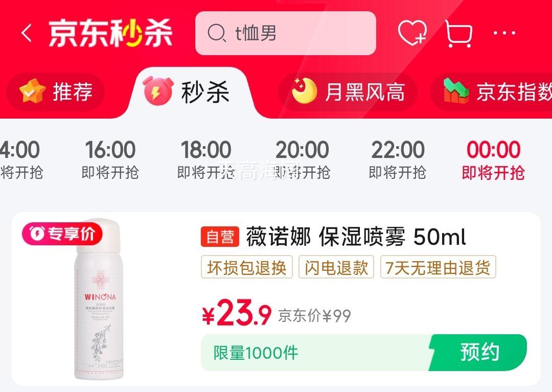Tap the star recommend icon
552x392 pixels.
click(32, 91)
